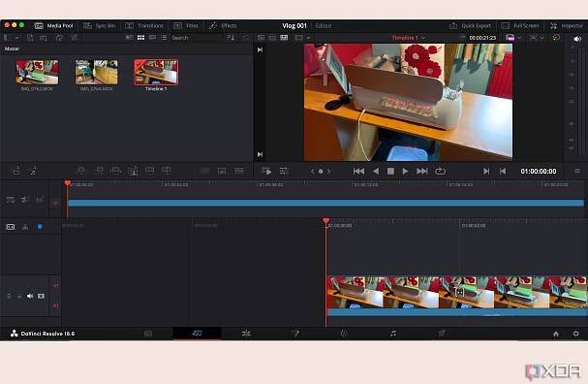
Task: Toggle loop playback
Action: pyautogui.click(x=440, y=172)
